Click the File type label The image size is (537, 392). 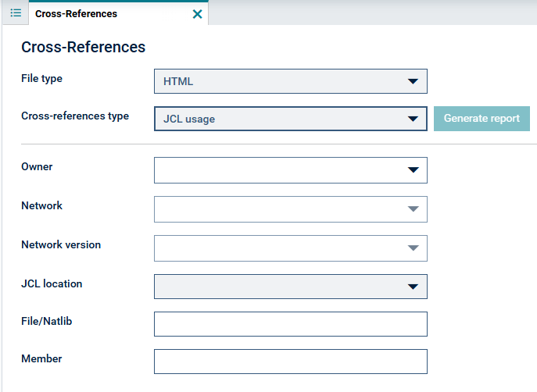[x=41, y=78]
